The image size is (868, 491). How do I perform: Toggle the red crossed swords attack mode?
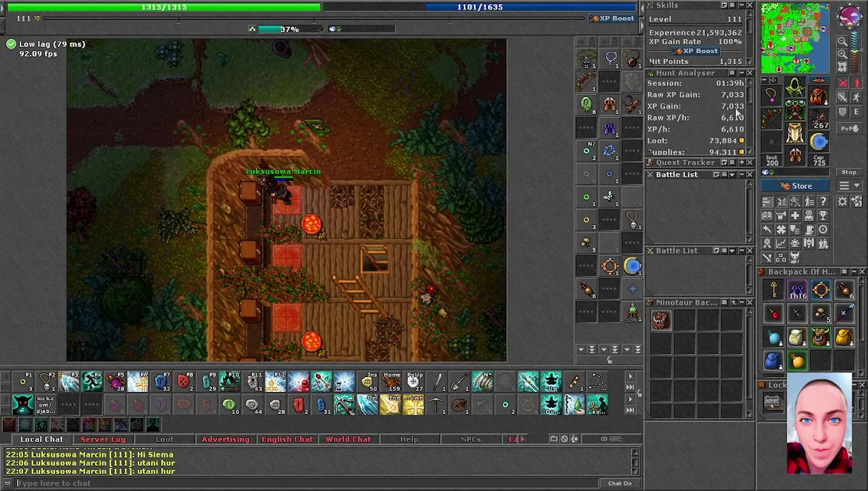[842, 83]
